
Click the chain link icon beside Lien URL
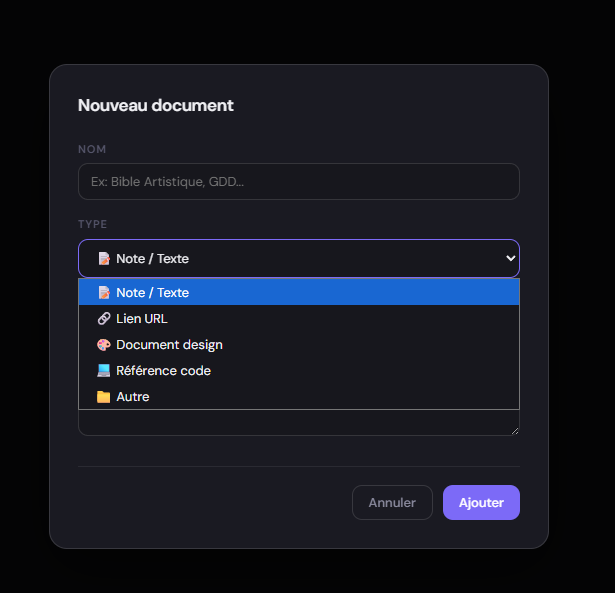point(104,318)
